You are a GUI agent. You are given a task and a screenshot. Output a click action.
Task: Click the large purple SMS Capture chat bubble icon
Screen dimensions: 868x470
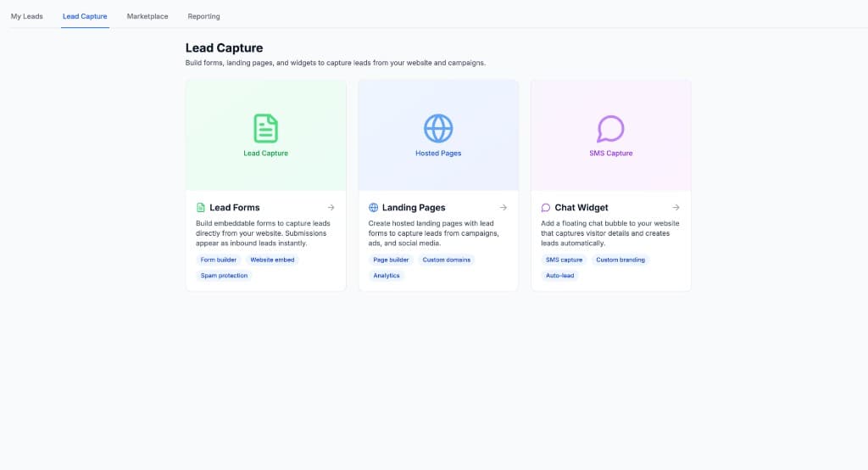[610, 128]
